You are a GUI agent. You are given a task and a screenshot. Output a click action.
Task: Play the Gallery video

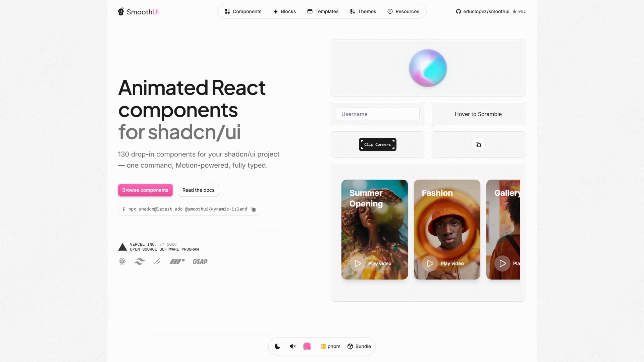point(502,263)
